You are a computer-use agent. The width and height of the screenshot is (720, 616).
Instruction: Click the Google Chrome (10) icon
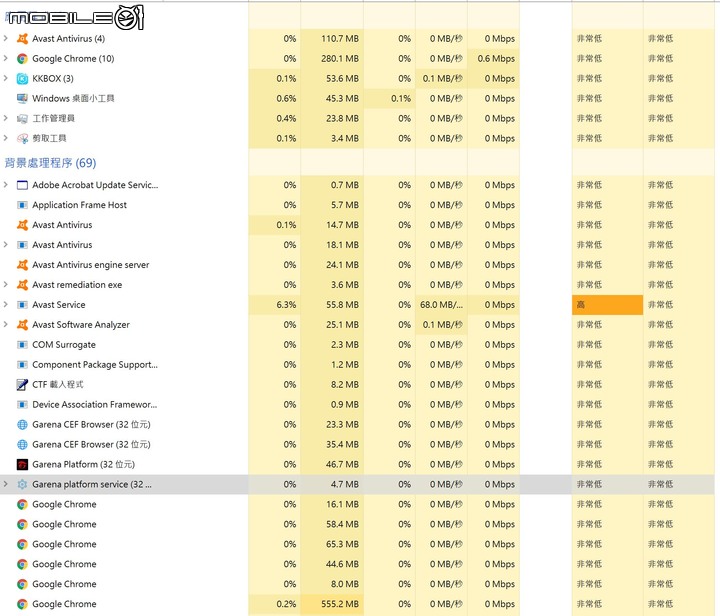pyautogui.click(x=22, y=59)
